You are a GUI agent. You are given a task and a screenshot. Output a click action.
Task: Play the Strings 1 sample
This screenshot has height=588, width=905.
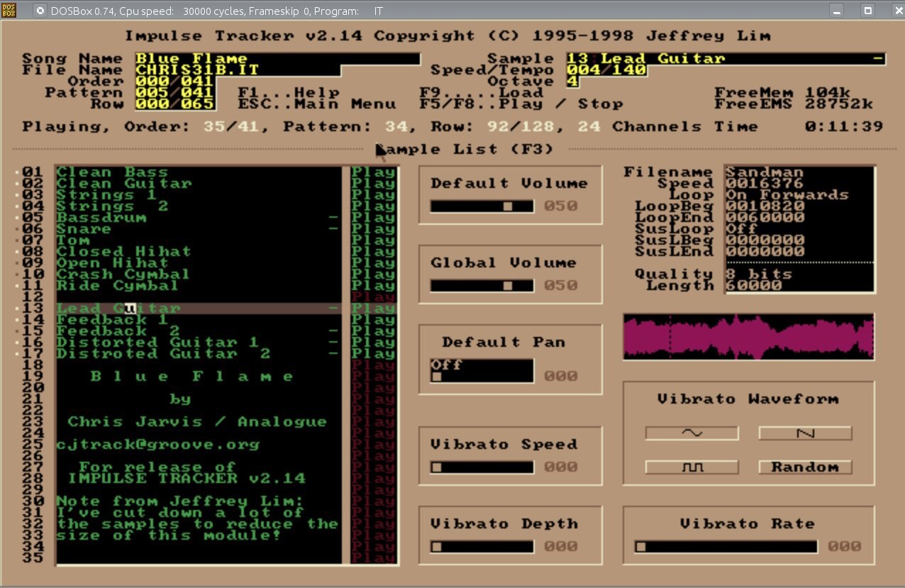(x=374, y=195)
